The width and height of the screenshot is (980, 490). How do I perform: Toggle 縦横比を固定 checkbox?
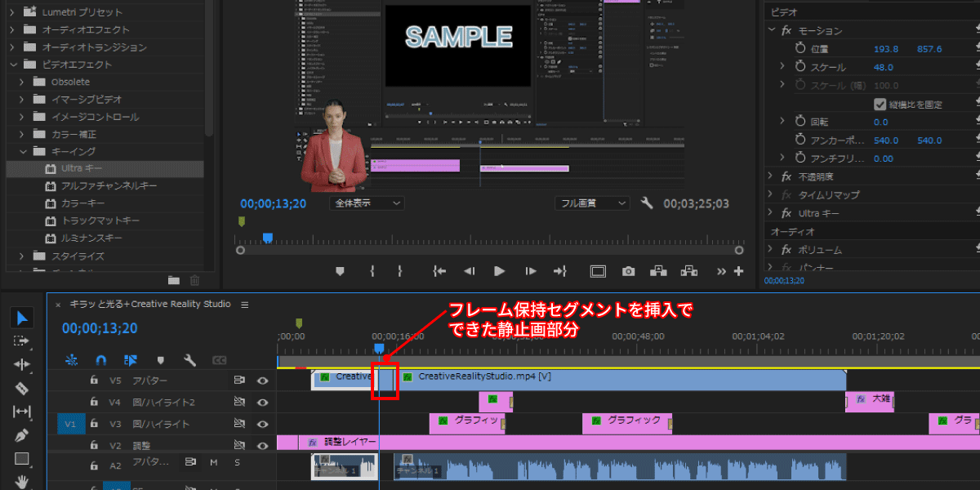(880, 104)
